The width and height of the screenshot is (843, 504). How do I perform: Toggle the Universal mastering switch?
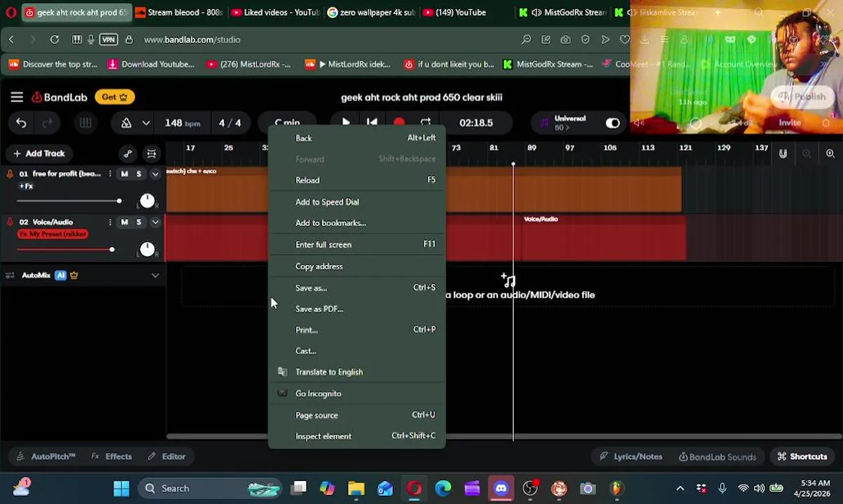click(x=613, y=123)
